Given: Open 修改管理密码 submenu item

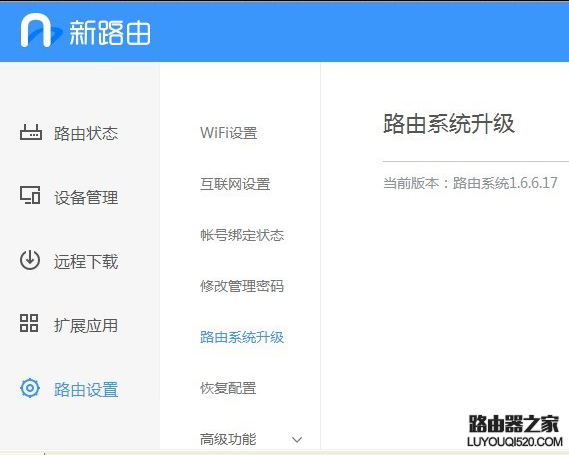Looking at the screenshot, I should pos(242,286).
